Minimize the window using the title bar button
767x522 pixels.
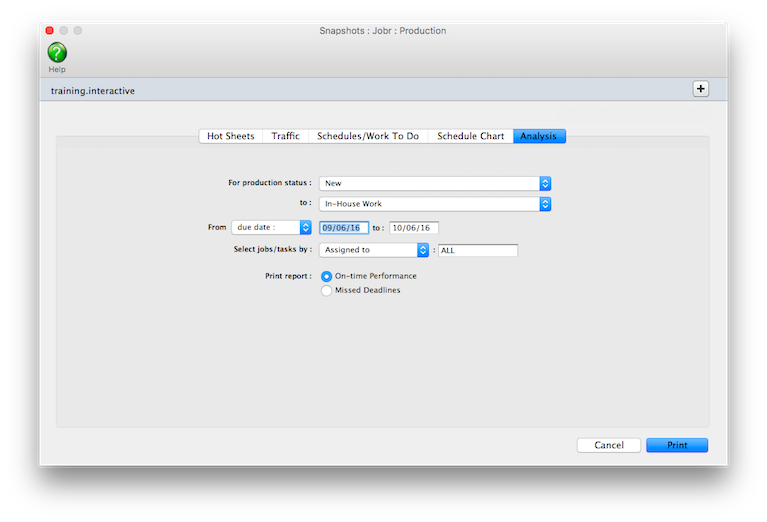tap(63, 31)
